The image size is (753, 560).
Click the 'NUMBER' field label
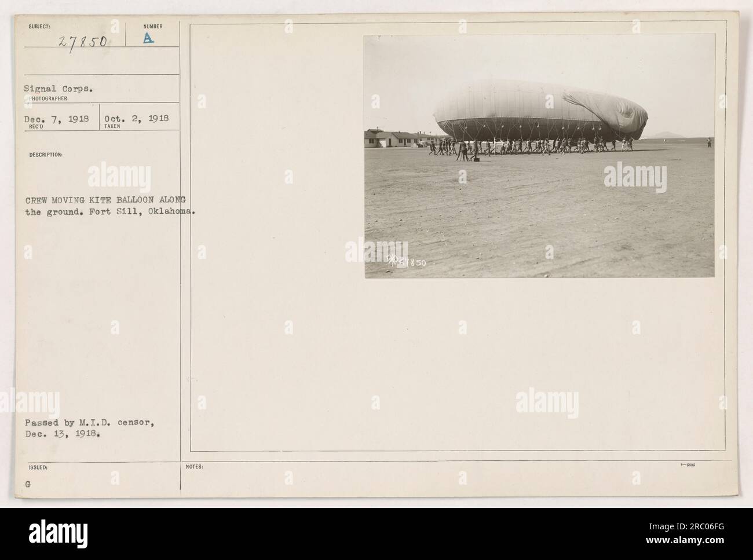(154, 27)
